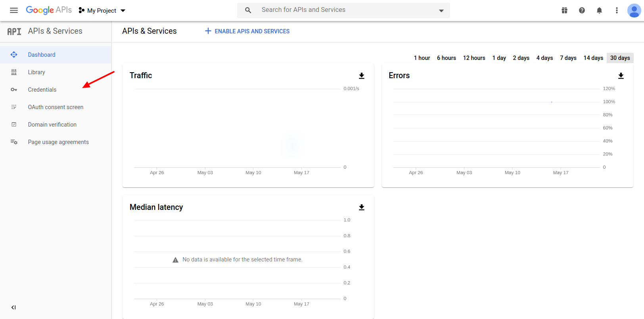Focus the Search for APIs and Services field
Image resolution: width=644 pixels, height=319 pixels.
[x=341, y=10]
